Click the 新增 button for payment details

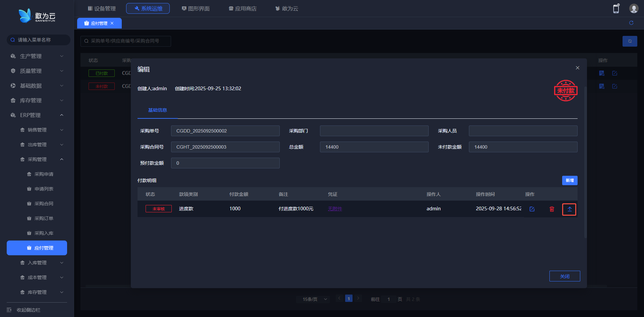pyautogui.click(x=570, y=180)
